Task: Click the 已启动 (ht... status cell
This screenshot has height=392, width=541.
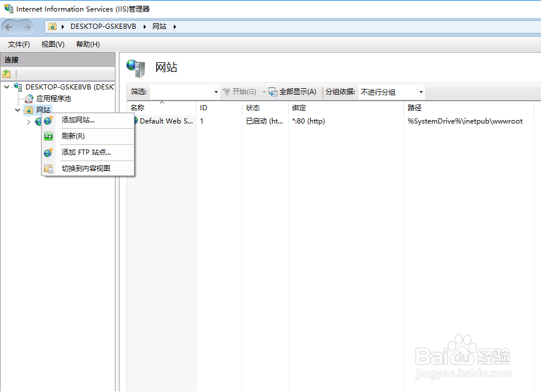Action: 264,121
